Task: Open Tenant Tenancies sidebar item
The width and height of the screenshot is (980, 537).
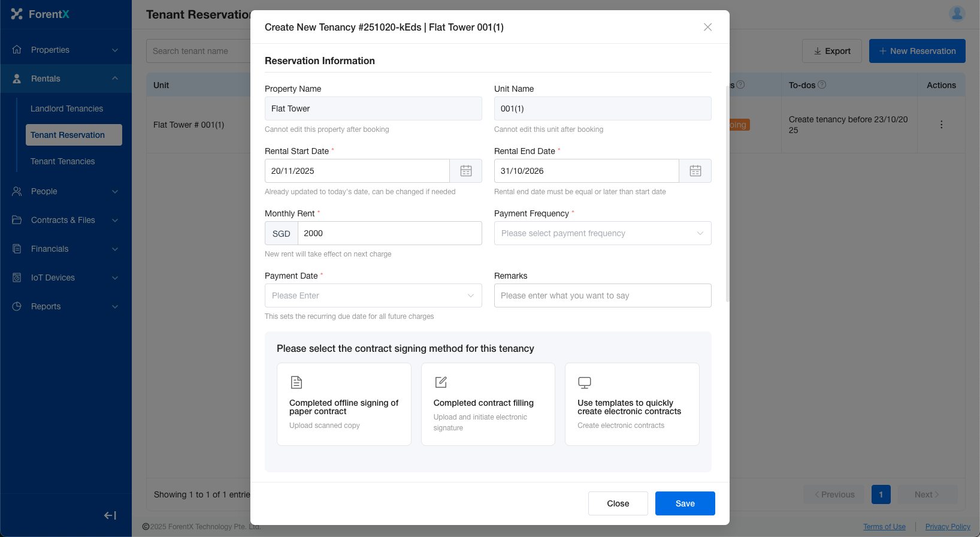Action: 63,161
